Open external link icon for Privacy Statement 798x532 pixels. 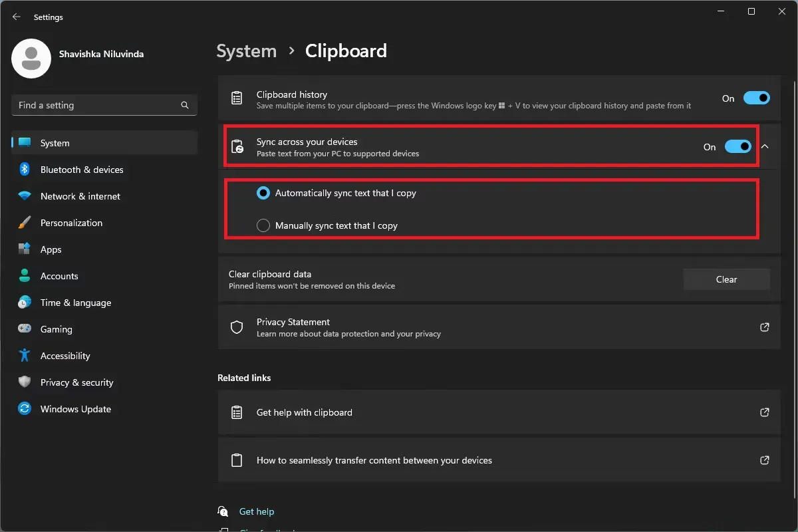point(765,327)
